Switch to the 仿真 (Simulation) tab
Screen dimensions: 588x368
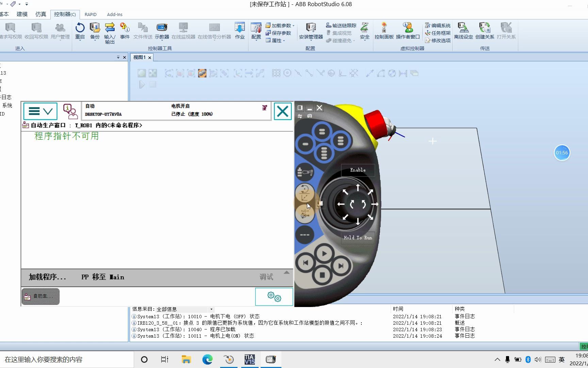40,14
